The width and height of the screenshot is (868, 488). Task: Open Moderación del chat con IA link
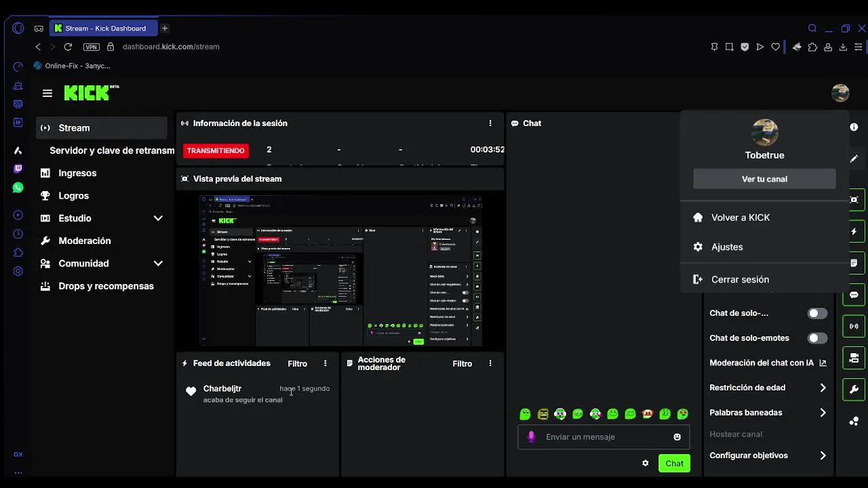[768, 363]
